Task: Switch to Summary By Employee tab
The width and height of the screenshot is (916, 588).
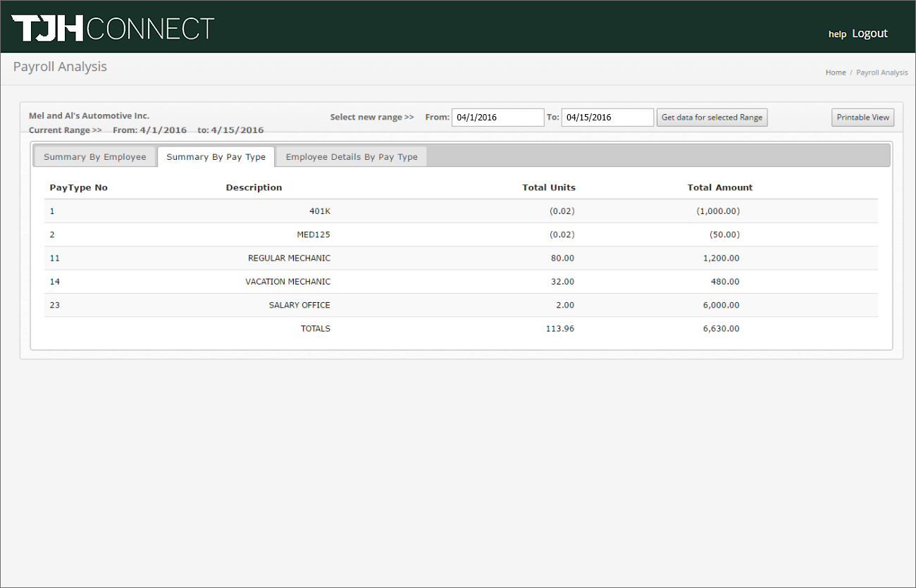Action: coord(95,157)
